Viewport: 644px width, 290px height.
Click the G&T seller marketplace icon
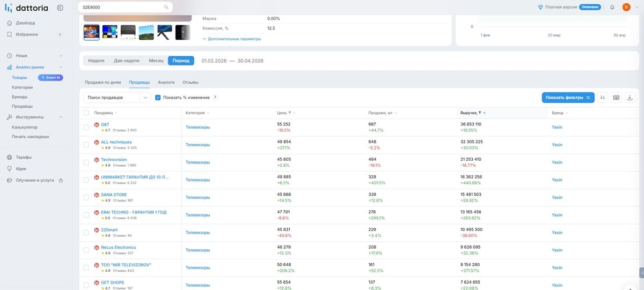tap(97, 124)
